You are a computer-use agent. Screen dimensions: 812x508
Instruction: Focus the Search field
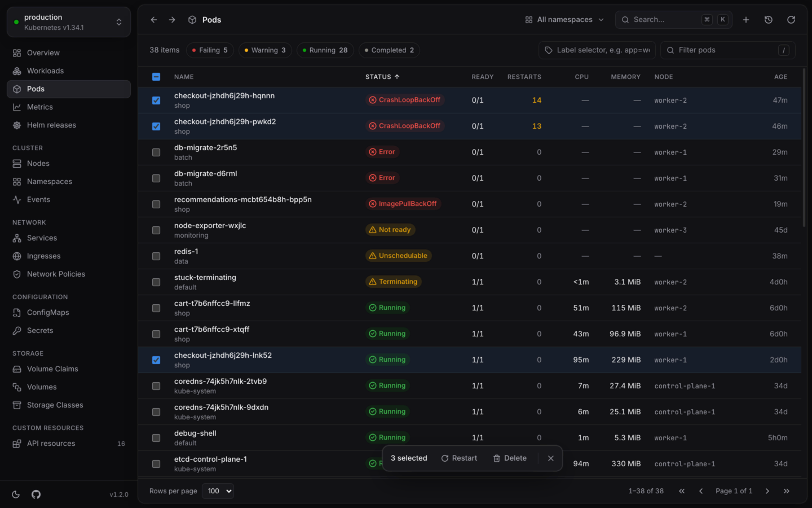[674, 20]
